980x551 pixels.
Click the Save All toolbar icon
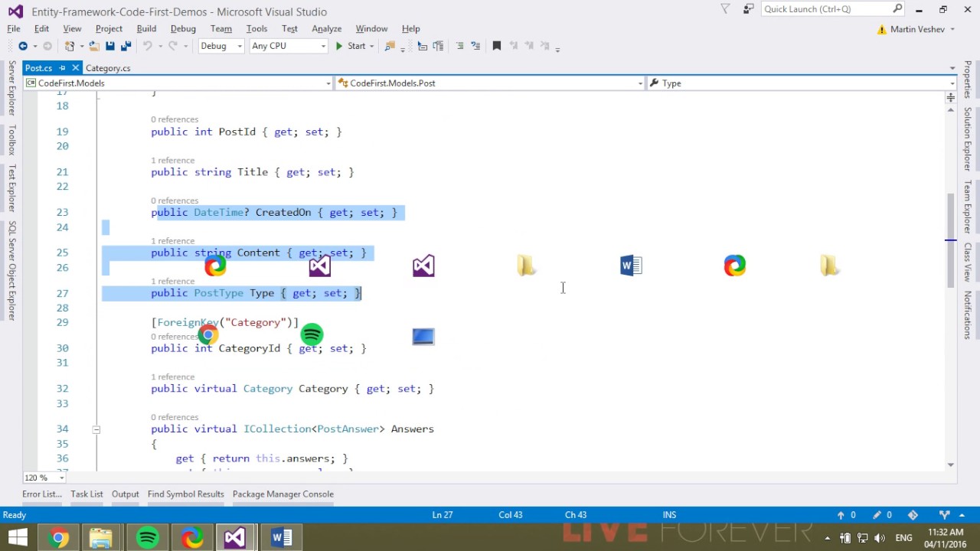click(x=126, y=46)
